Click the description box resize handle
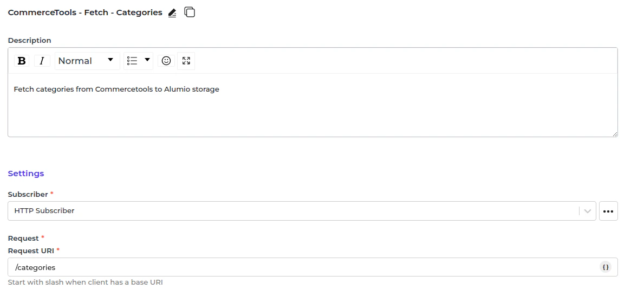This screenshot has height=289, width=644. (615, 134)
